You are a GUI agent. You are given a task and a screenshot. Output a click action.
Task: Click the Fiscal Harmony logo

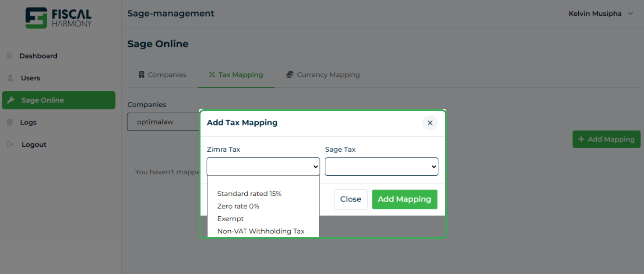pyautogui.click(x=59, y=18)
